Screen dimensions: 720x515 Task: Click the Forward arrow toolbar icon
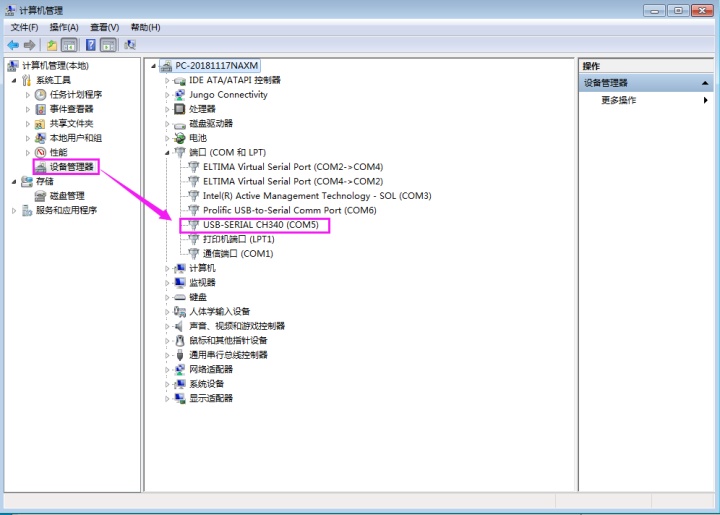click(29, 45)
